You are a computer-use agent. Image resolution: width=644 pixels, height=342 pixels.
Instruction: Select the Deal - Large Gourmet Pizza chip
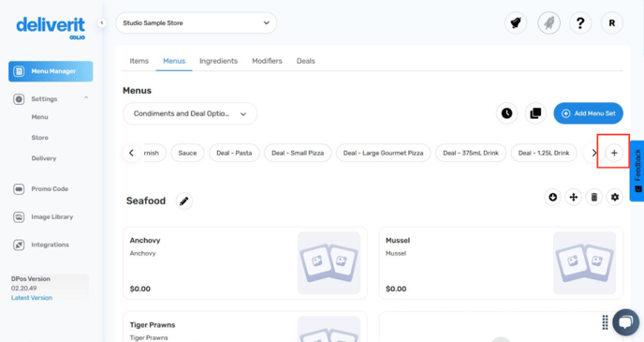pos(383,153)
